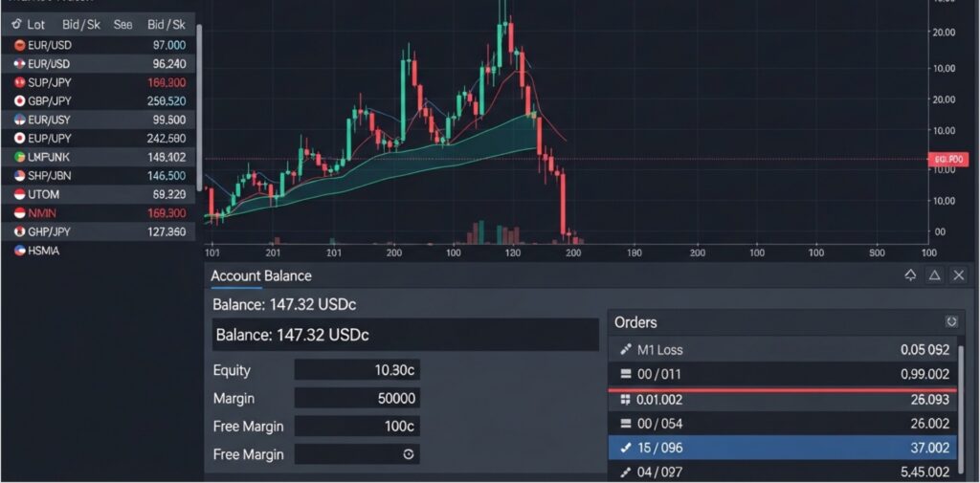Click the link icon beside the Lot header

[15, 24]
